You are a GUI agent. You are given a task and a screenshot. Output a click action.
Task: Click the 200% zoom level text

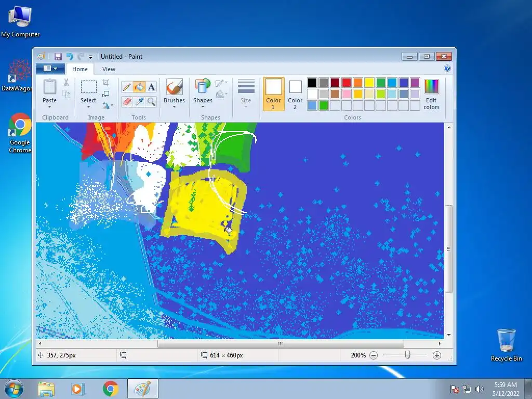click(x=358, y=355)
